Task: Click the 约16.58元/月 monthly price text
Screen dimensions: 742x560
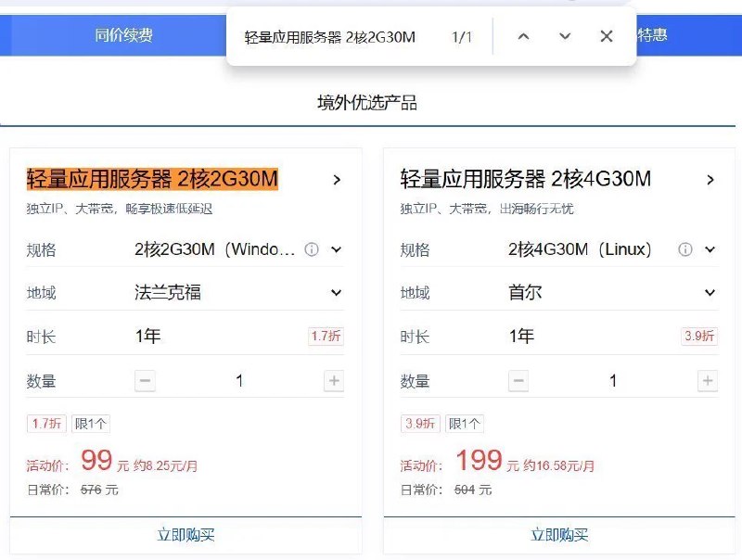Action: click(x=559, y=465)
